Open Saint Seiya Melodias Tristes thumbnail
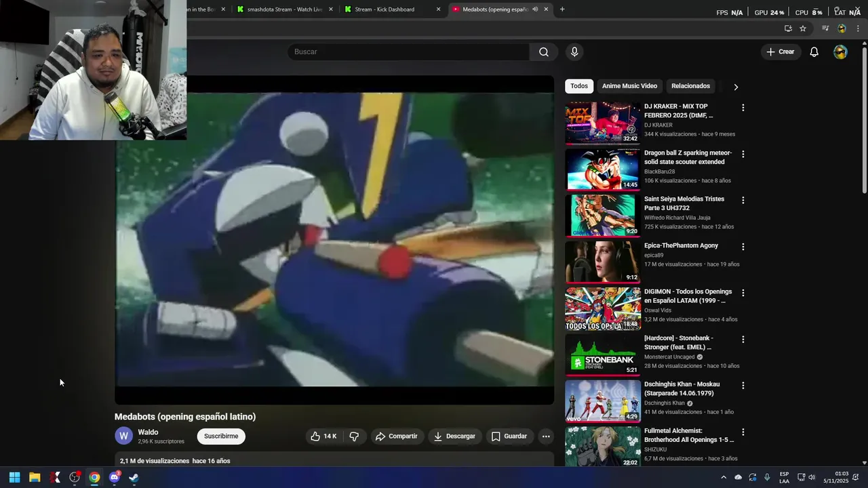The width and height of the screenshot is (868, 488). (603, 216)
